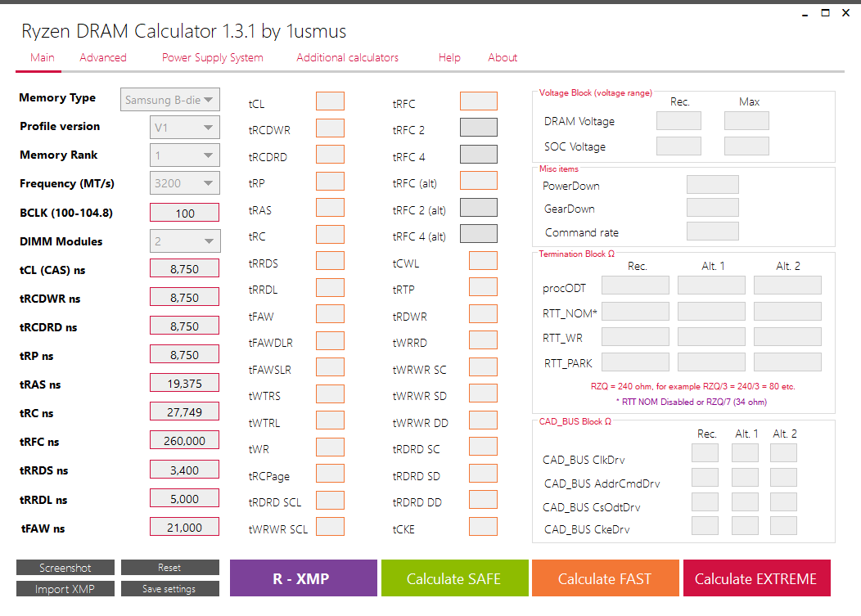Click procODT Rec. field
The width and height of the screenshot is (861, 616).
[635, 286]
